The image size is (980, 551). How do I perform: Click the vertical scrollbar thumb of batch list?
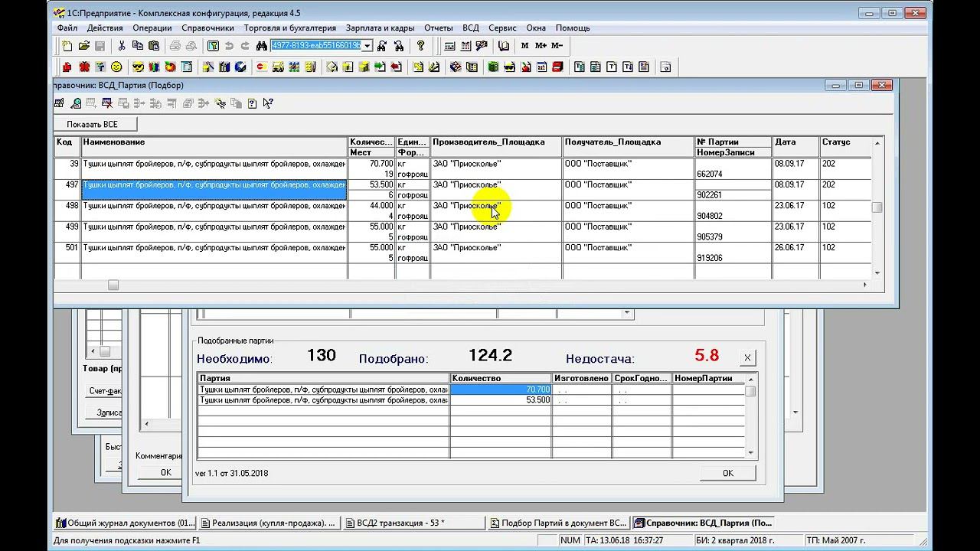click(x=877, y=207)
